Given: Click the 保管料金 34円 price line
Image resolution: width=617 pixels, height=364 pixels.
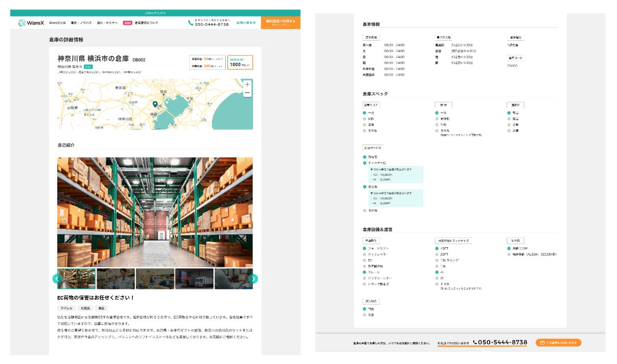Looking at the screenshot, I should pyautogui.click(x=207, y=59).
